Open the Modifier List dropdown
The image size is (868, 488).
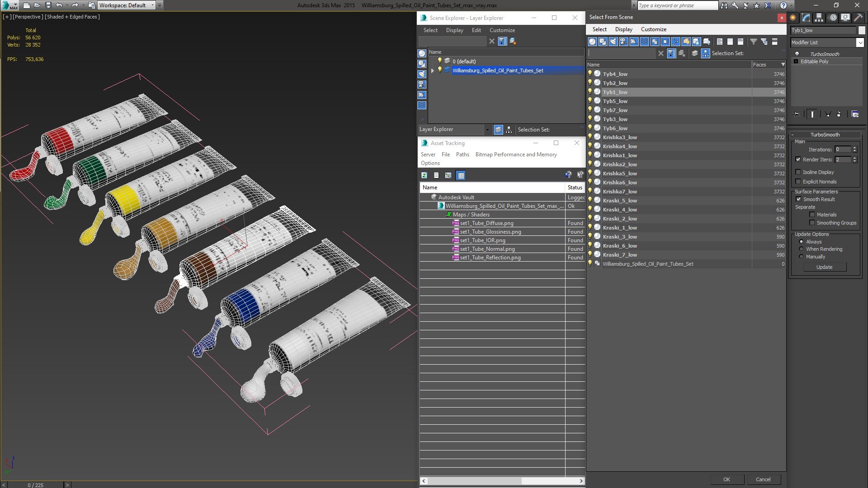point(860,42)
